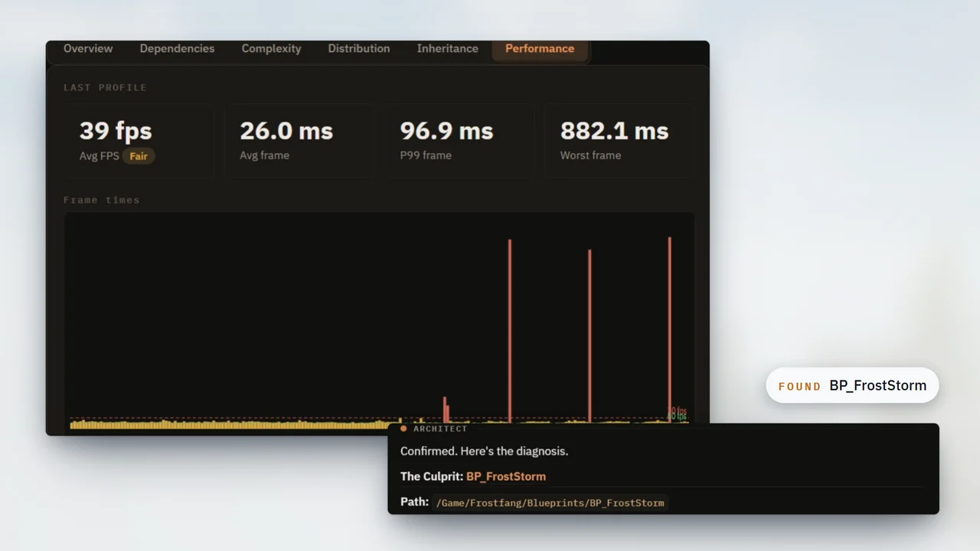Click the /Game/Frostfang/Blueprints/BP_FrostStorm path
Screen dimensions: 980x551
pos(550,503)
